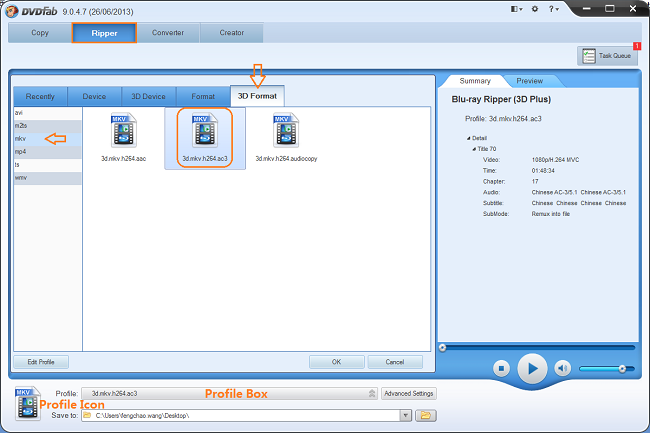Browse for output folder with folder icon

click(426, 416)
